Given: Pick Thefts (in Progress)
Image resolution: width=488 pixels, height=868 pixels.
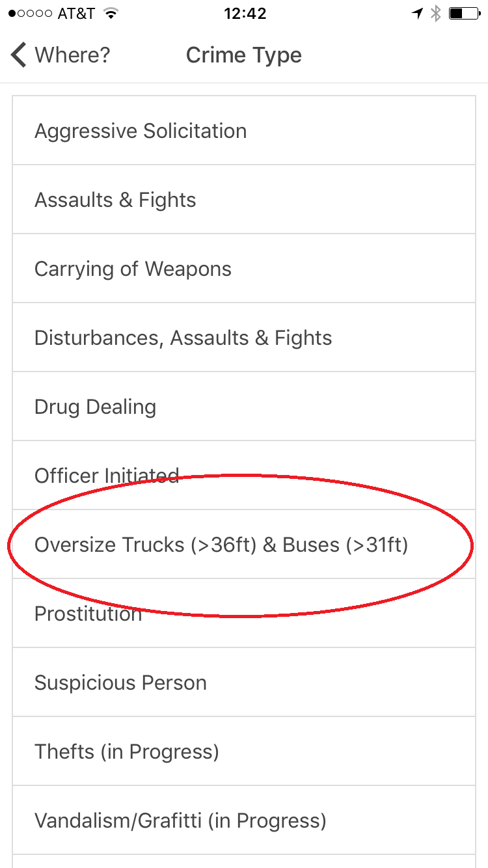Looking at the screenshot, I should point(244,752).
